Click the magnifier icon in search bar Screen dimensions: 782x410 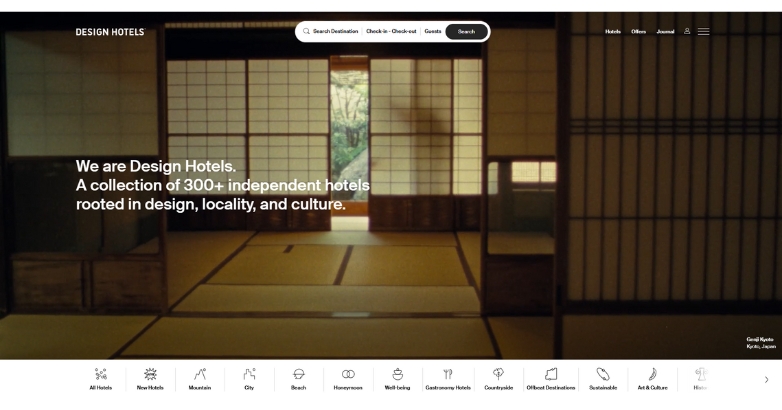[x=306, y=31]
